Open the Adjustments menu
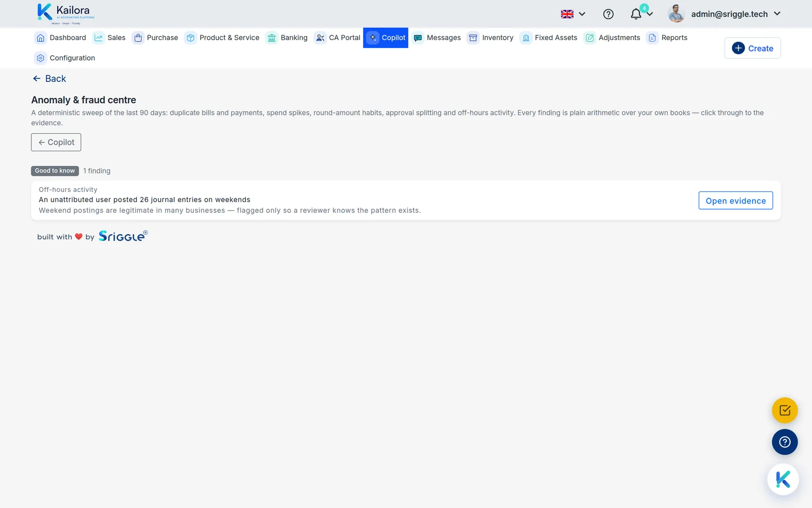The image size is (812, 508). click(x=612, y=38)
